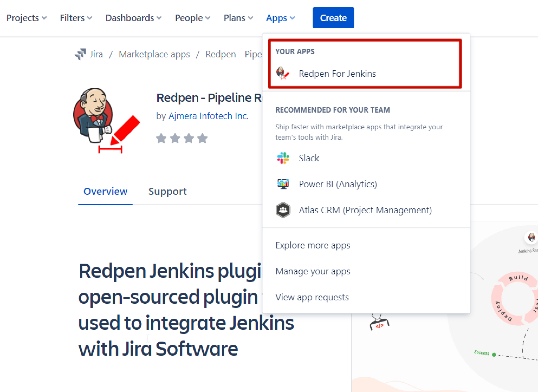The image size is (538, 392).
Task: Collapse the Apps dropdown menu
Action: point(280,18)
